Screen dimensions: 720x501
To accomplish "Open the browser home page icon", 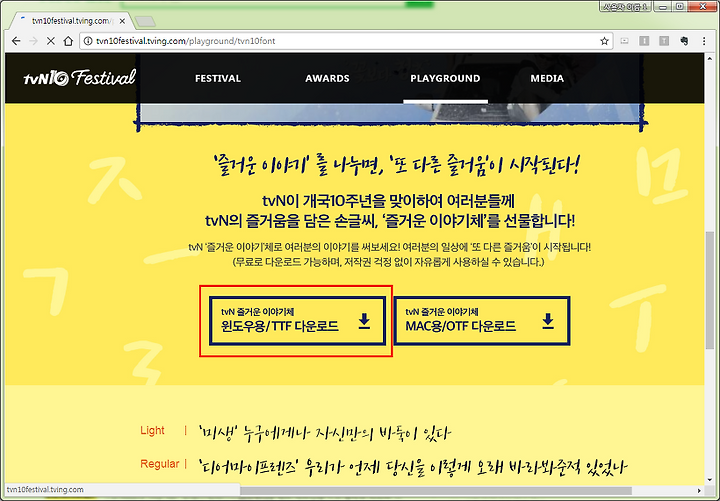I will (68, 41).
